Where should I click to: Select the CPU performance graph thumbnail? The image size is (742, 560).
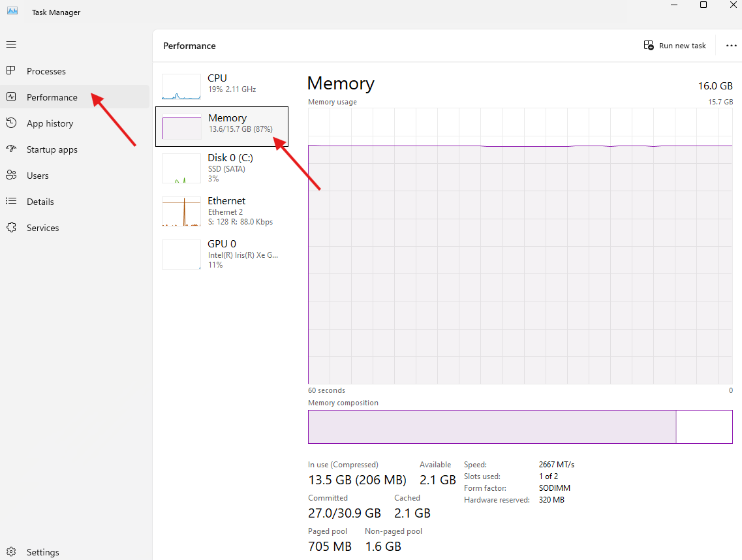[181, 87]
